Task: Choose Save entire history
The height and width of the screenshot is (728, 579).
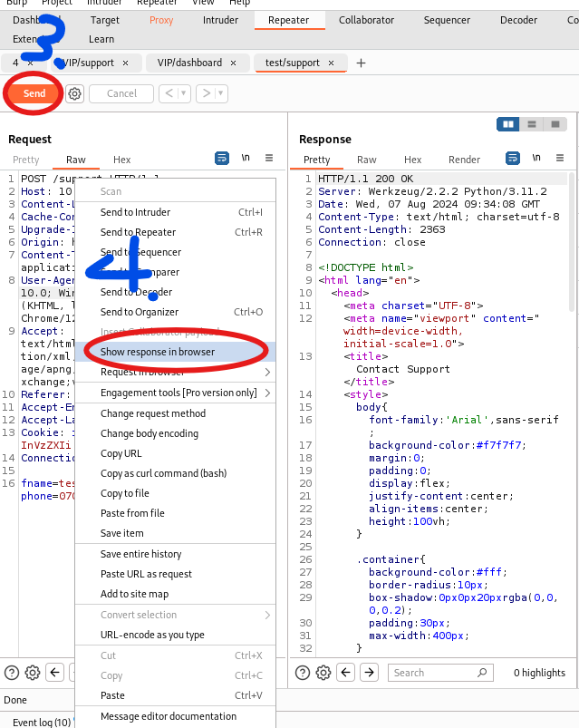Action: pos(176,554)
